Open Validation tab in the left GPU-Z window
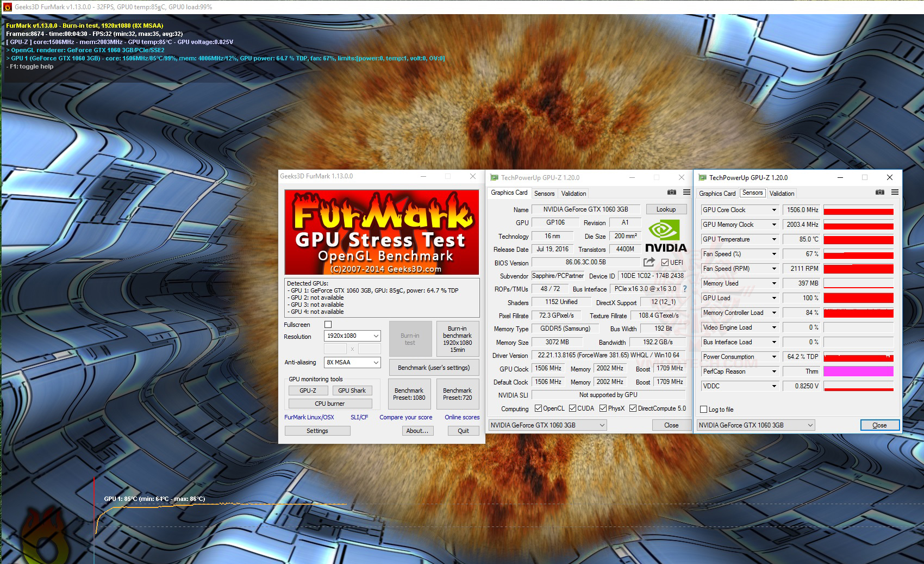The height and width of the screenshot is (564, 924). (573, 194)
